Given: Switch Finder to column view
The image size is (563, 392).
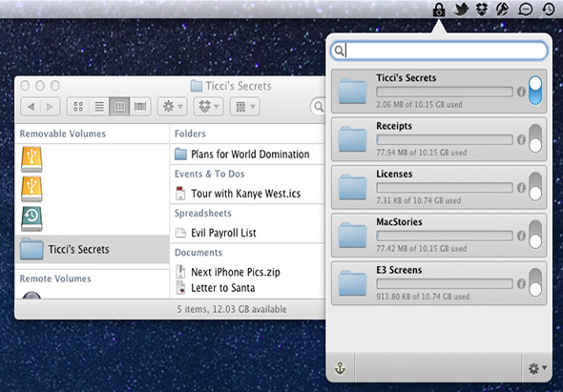Looking at the screenshot, I should [x=119, y=107].
